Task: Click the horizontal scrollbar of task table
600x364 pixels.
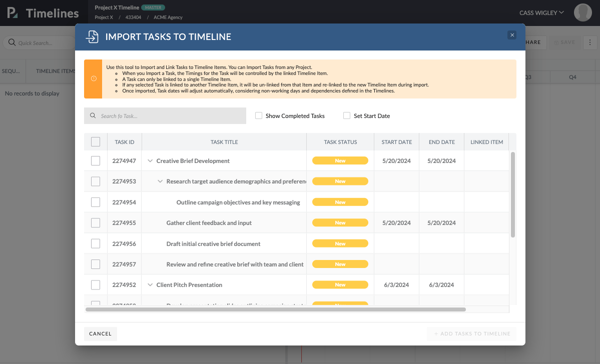Action: 276,309
